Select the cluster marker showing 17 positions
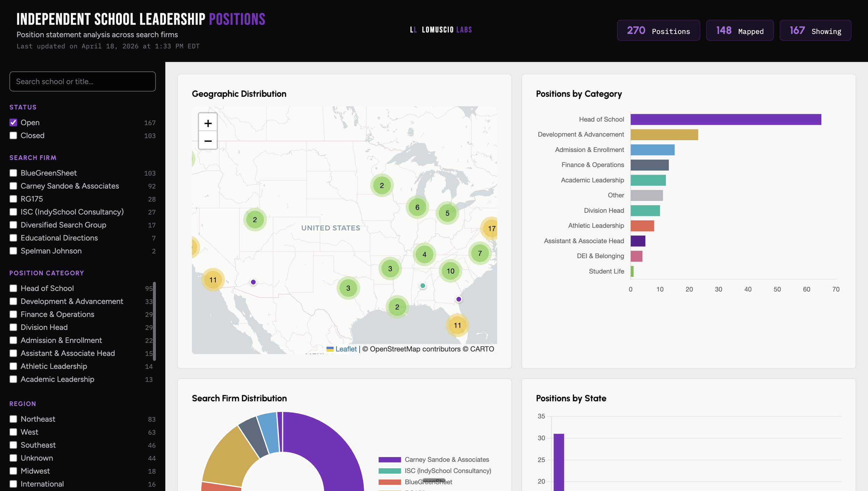Screen dimensions: 868x491 tap(491, 229)
